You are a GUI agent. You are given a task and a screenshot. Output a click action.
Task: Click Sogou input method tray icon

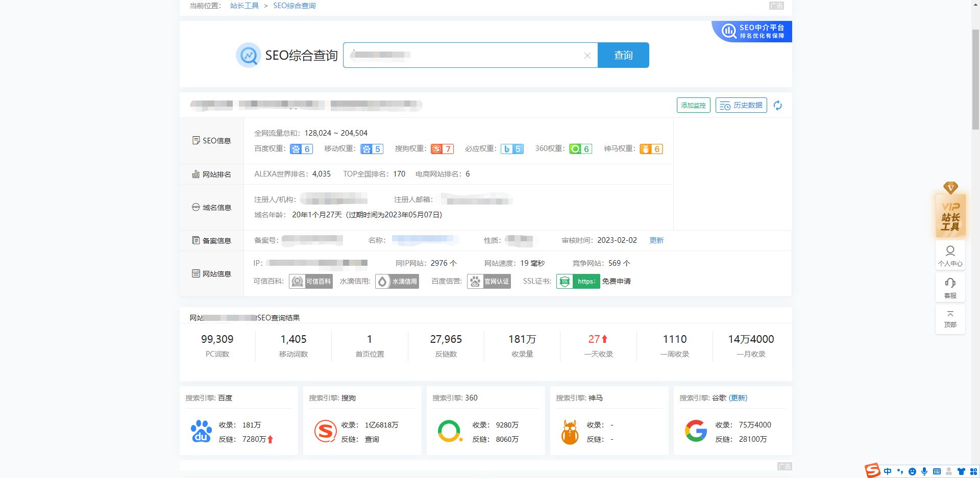[872, 470]
